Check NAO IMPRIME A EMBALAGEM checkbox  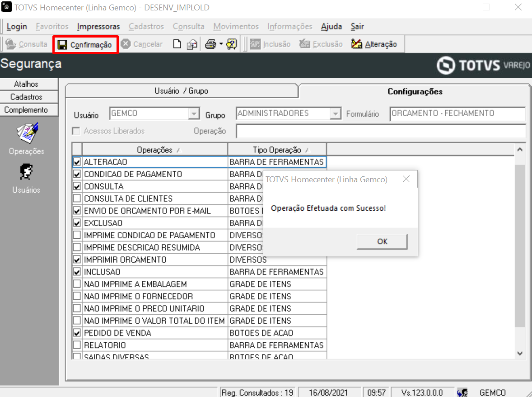[x=77, y=284]
